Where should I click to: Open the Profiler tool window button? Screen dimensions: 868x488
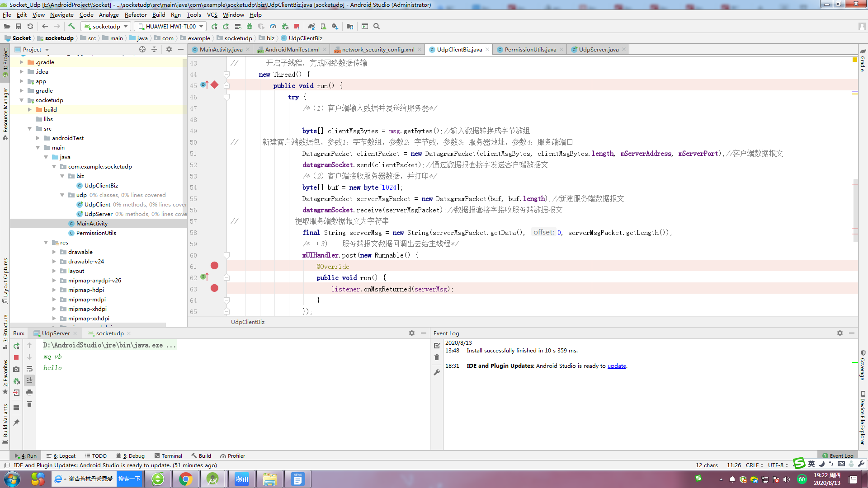[233, 456]
